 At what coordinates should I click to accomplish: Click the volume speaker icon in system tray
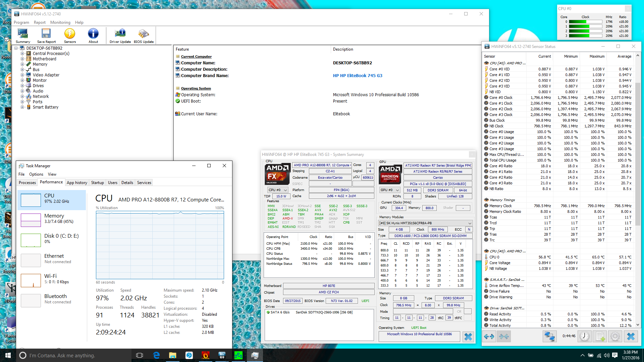607,355
